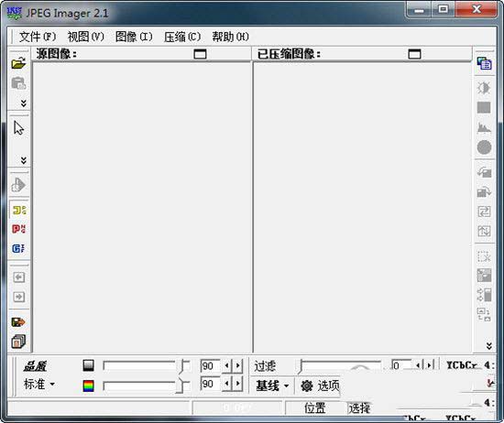The height and width of the screenshot is (423, 504).
Task: Expand the right toolbar overflow chevron
Action: (x=489, y=345)
